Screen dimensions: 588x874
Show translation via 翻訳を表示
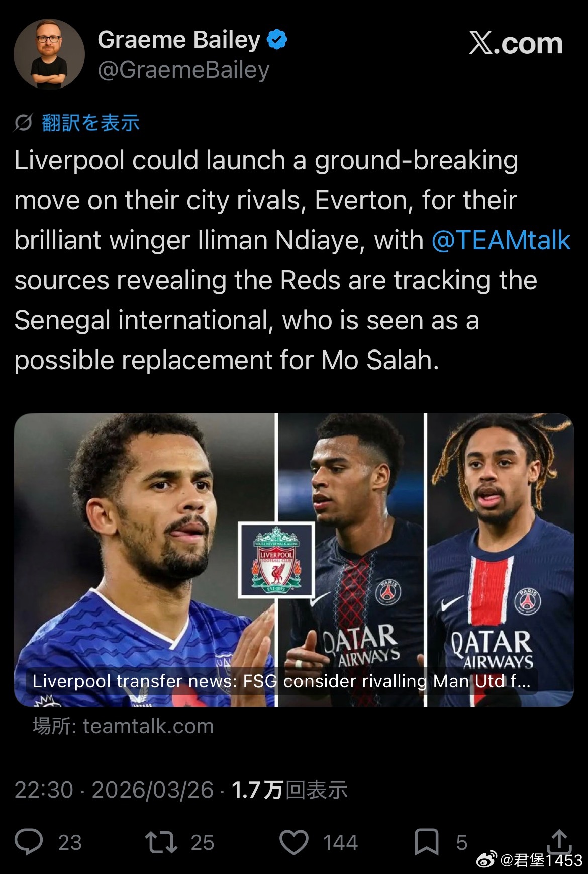click(90, 123)
